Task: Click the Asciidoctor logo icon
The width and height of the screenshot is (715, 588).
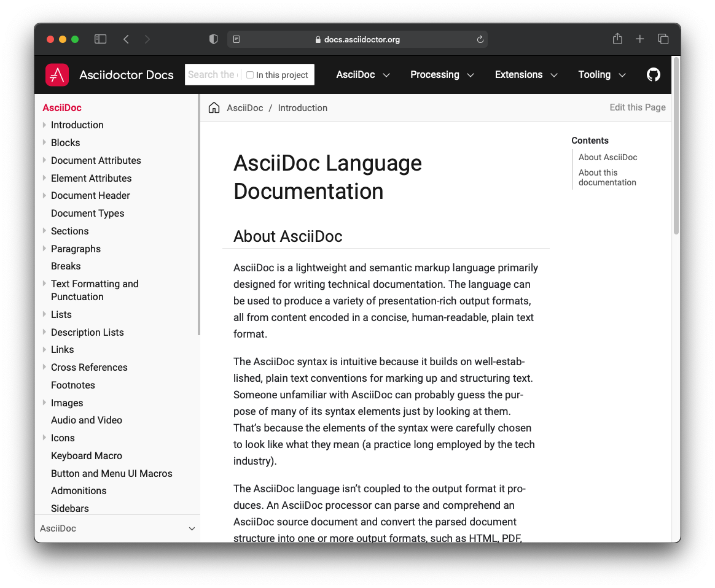Action: (x=57, y=75)
